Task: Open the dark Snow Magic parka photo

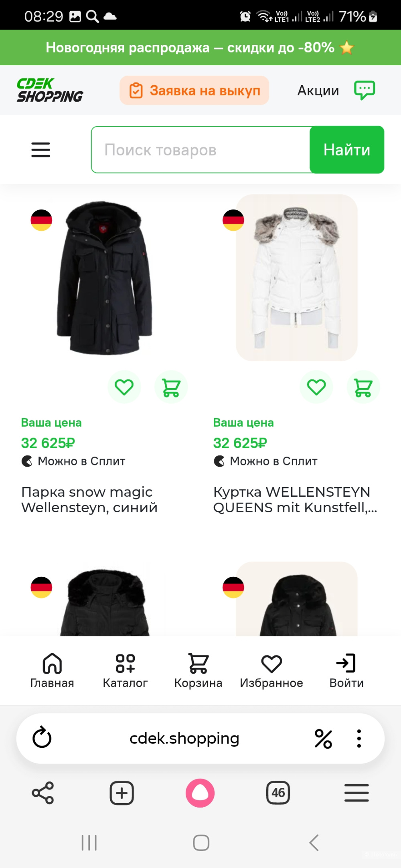Action: click(105, 278)
